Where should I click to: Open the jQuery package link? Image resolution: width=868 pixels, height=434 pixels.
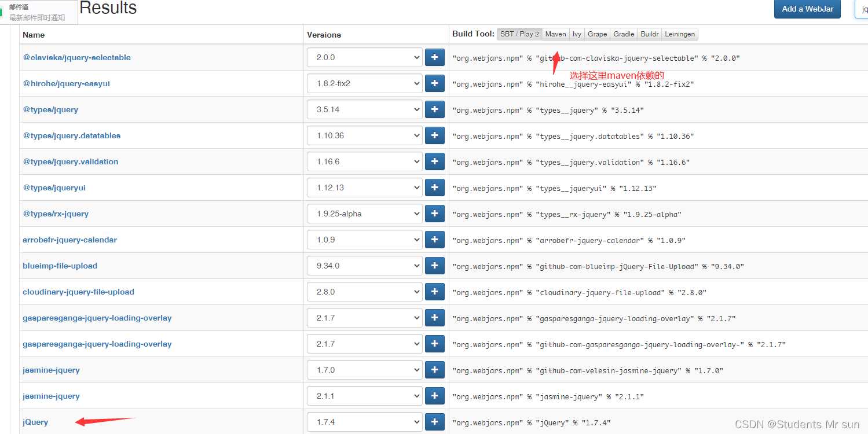pyautogui.click(x=35, y=422)
